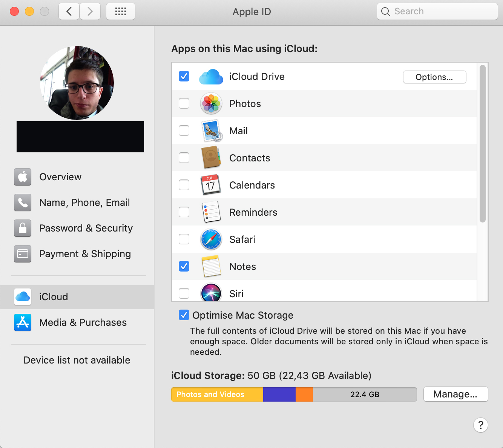The height and width of the screenshot is (448, 503).
Task: Open Password & Security section
Action: click(77, 228)
